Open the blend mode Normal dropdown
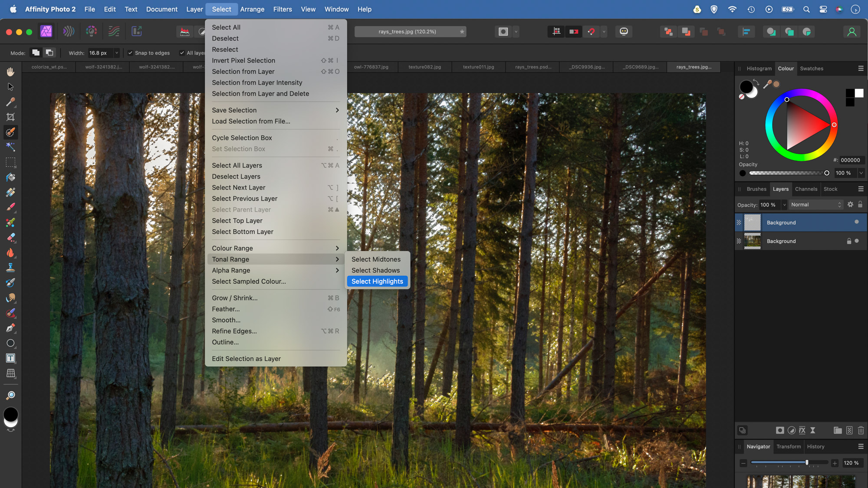Image resolution: width=868 pixels, height=488 pixels. [815, 205]
